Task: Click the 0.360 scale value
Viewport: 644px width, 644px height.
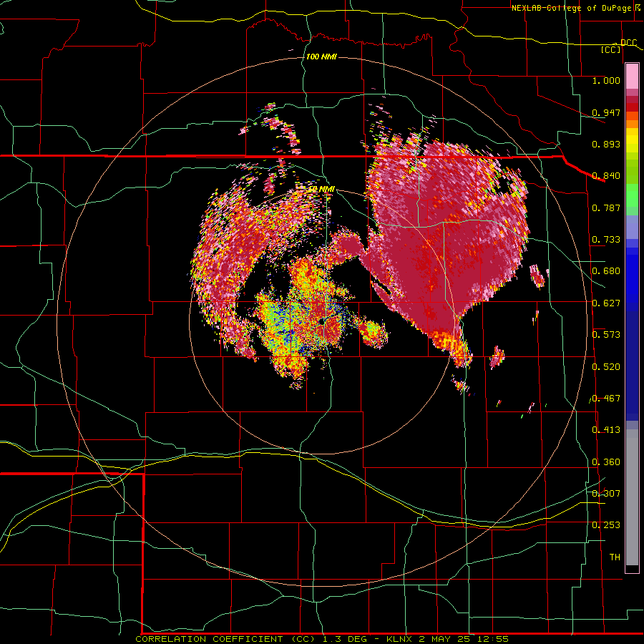Action: (x=606, y=462)
